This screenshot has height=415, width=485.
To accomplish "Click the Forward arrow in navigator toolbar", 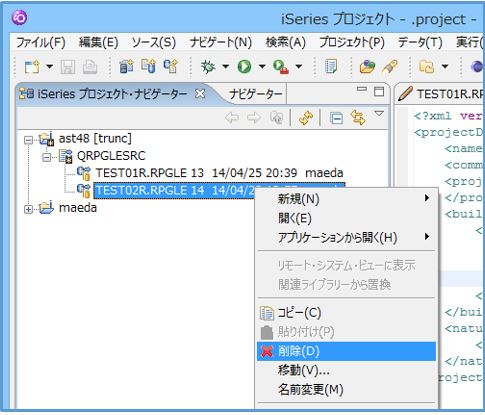I will click(x=254, y=118).
